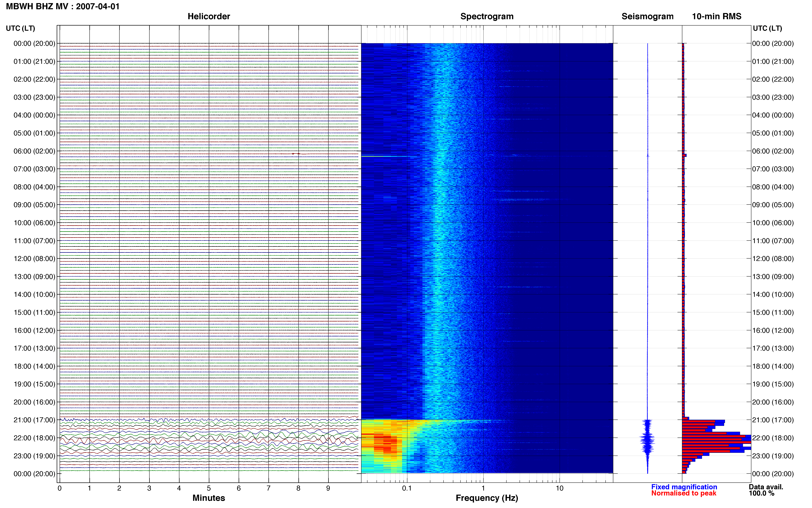Click the 'Normalised to peak' legend entry
812x508 pixels.
[x=684, y=493]
